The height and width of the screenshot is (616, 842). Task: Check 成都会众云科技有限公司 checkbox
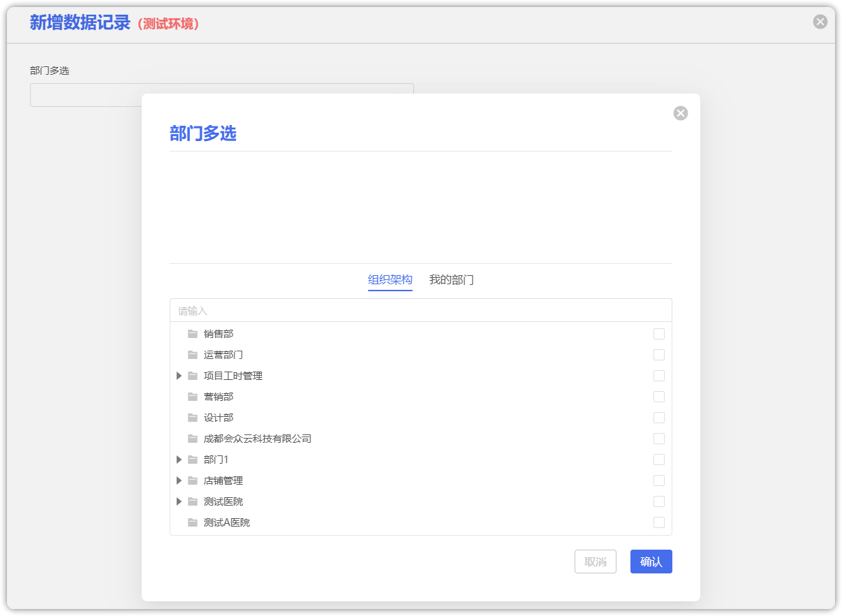[x=659, y=439]
